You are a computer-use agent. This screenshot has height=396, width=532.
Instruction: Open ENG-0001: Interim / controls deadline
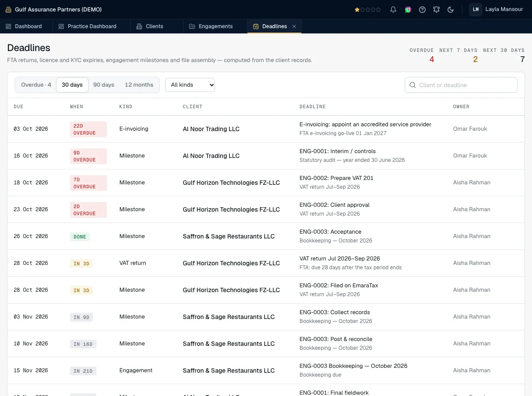[337, 151]
